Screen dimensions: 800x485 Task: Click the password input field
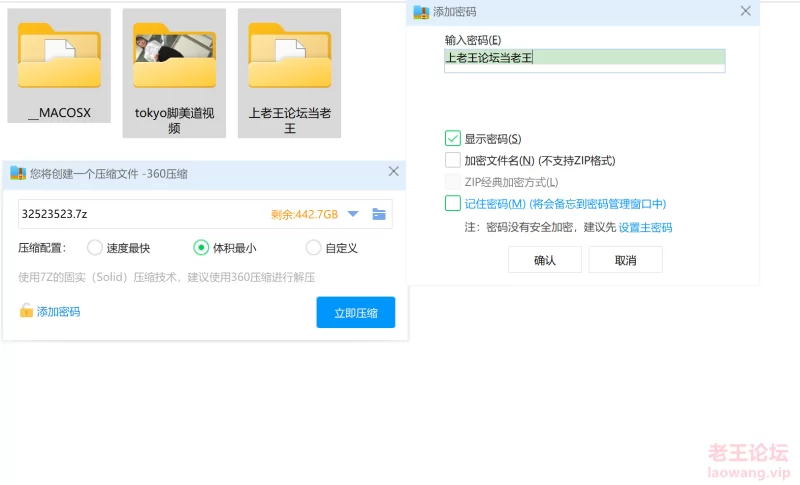pyautogui.click(x=585, y=61)
